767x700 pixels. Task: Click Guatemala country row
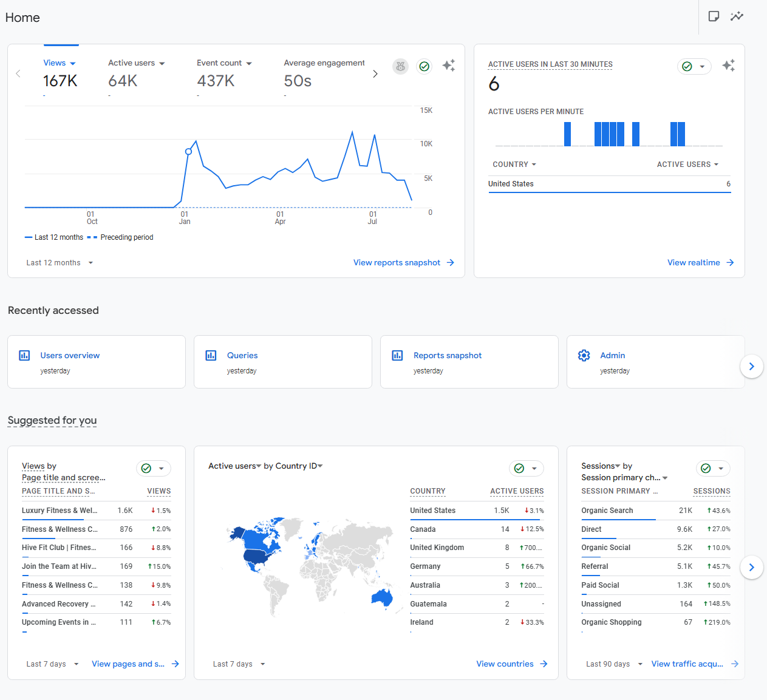[477, 604]
